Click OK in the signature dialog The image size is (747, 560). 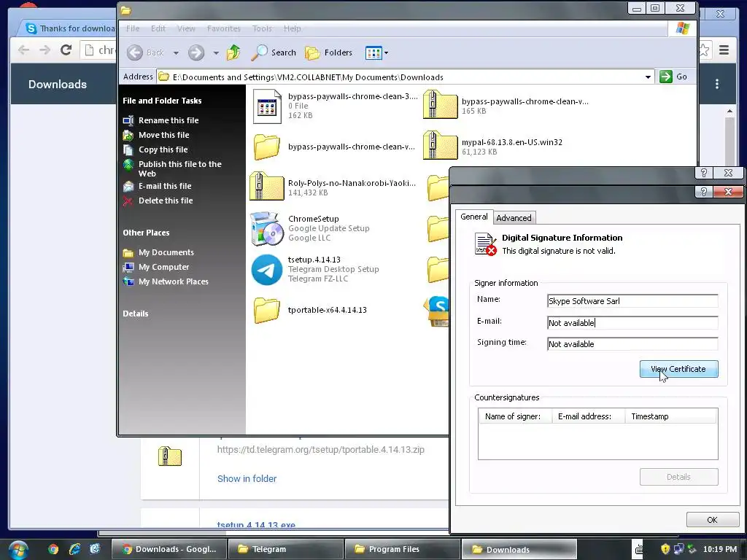(712, 519)
